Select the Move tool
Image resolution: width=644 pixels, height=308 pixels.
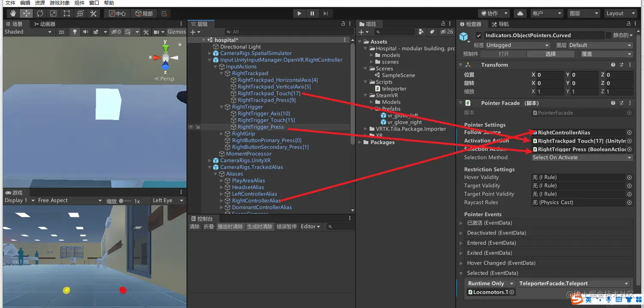pyautogui.click(x=26, y=13)
